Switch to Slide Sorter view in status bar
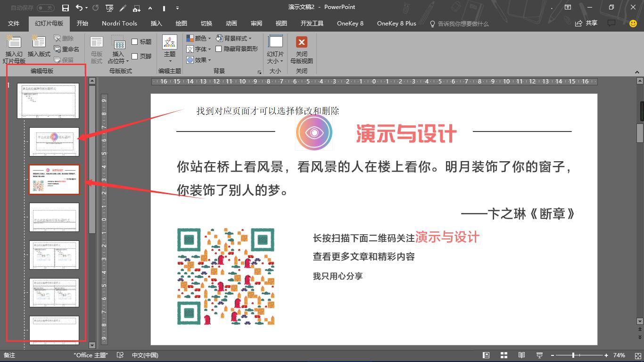Viewport: 644px width, 362px height. coord(504,355)
